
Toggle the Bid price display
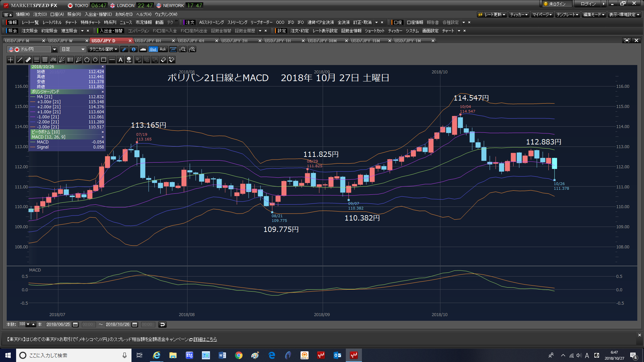153,49
